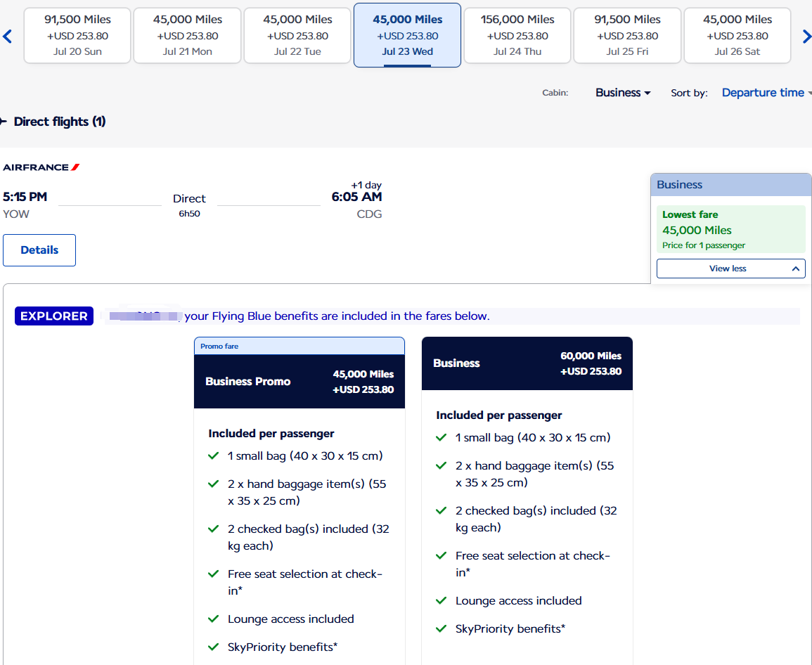812x665 pixels.
Task: Click the View less button
Action: 730,269
